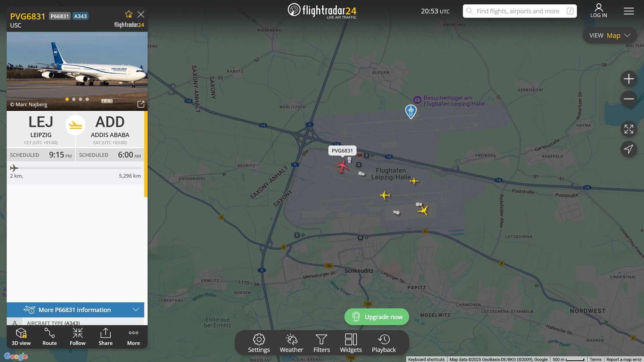Viewport: 644px width, 362px height.
Task: Add PVG6831 to favorites star icon
Action: point(129,14)
